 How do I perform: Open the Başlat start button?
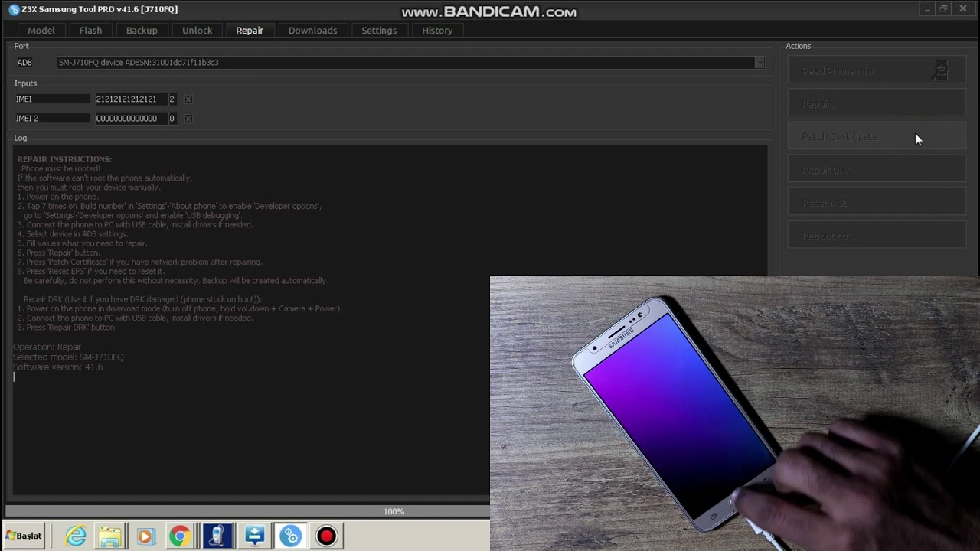(x=24, y=536)
